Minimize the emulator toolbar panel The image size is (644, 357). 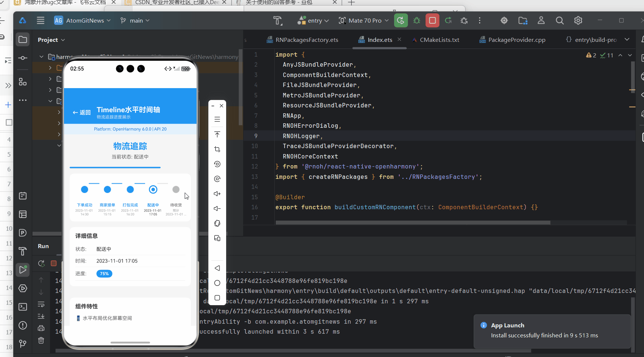coord(213,106)
